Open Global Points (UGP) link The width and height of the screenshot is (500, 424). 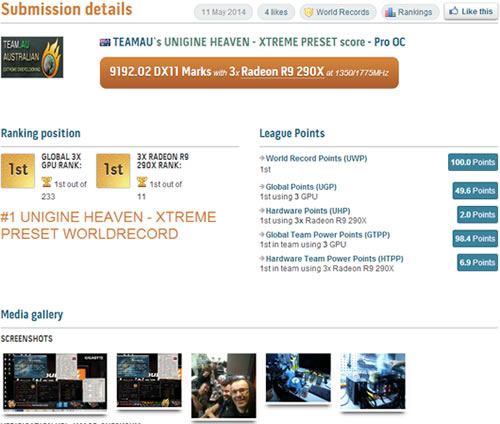pyautogui.click(x=301, y=187)
